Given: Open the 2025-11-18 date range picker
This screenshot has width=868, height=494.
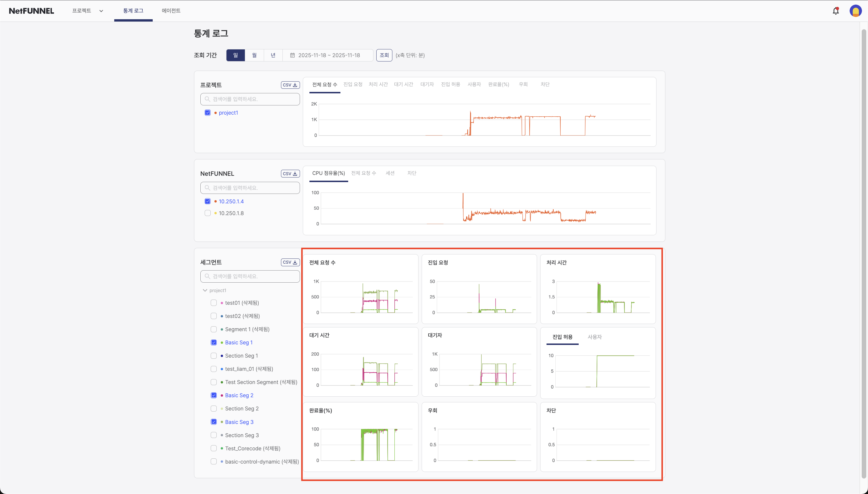Looking at the screenshot, I should point(329,55).
